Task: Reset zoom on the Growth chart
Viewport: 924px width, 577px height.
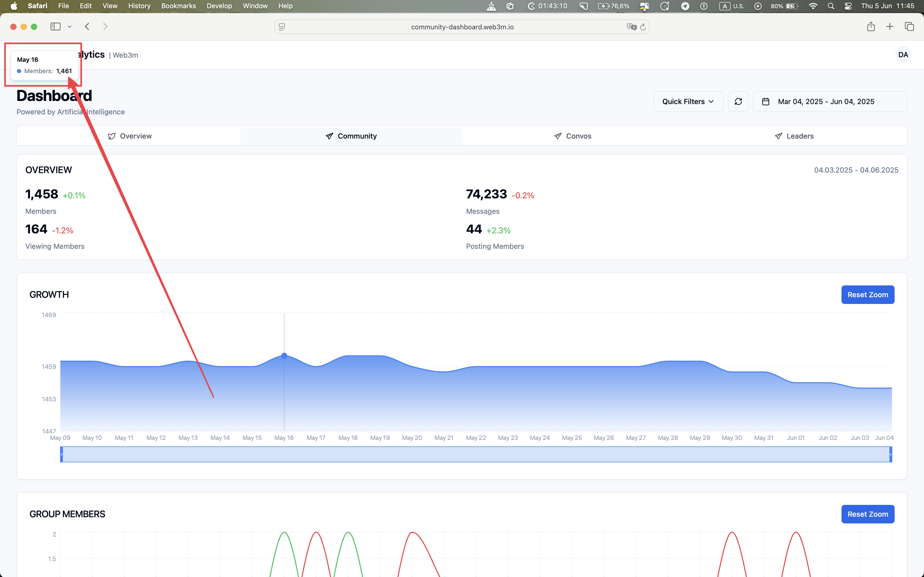Action: pyautogui.click(x=868, y=295)
